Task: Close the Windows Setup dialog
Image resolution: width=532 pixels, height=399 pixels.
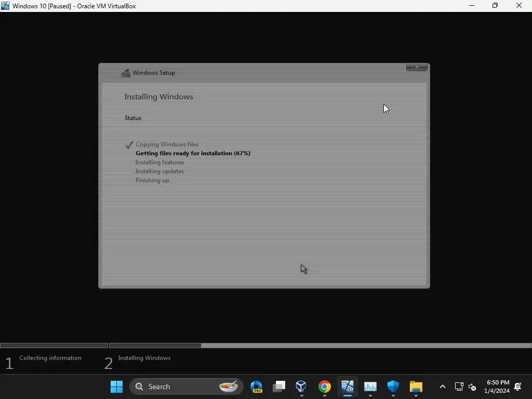Action: click(417, 67)
